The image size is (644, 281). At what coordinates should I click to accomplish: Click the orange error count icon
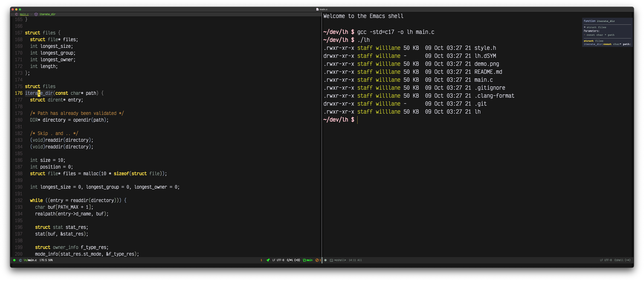317,260
